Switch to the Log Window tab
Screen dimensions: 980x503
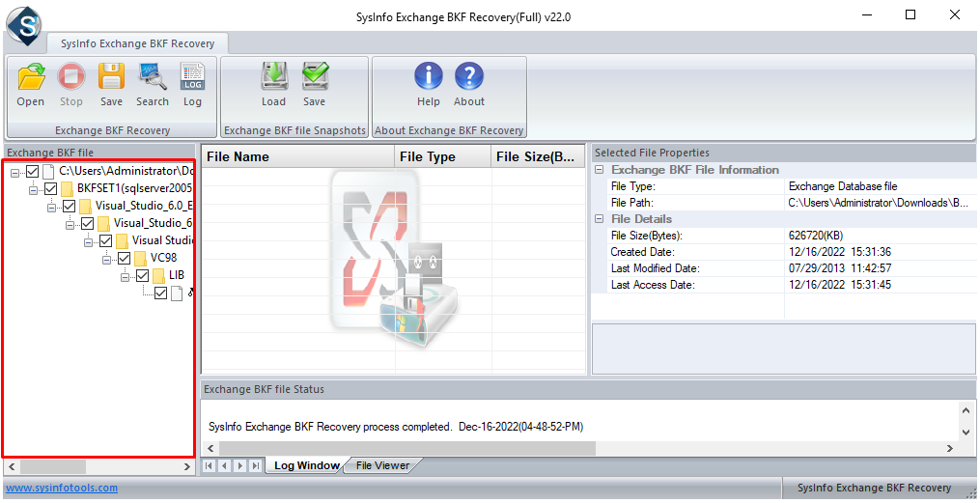tap(307, 465)
